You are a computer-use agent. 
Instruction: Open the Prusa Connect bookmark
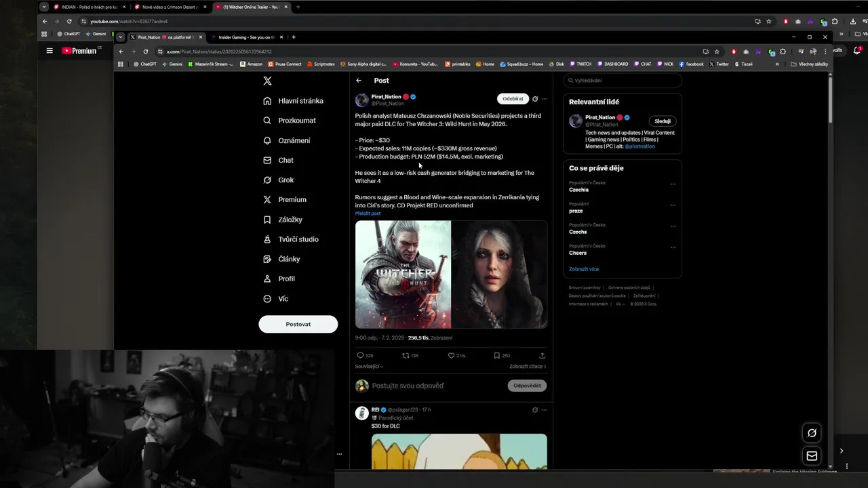(x=285, y=64)
